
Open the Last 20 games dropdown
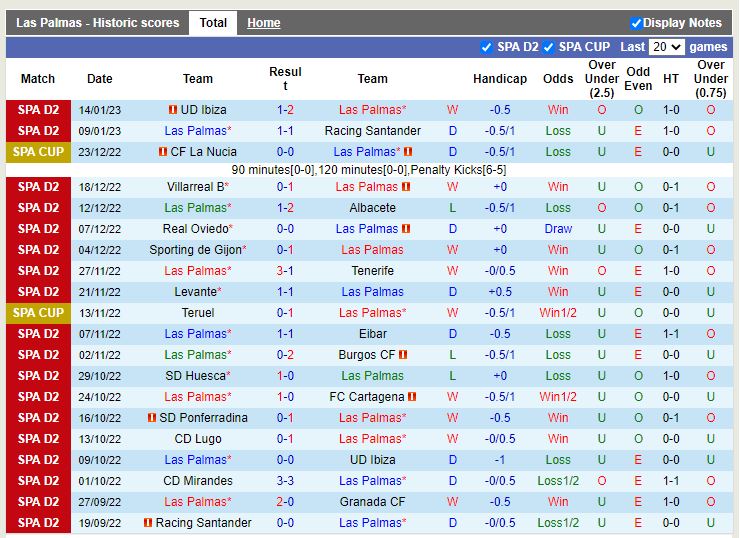pos(666,47)
